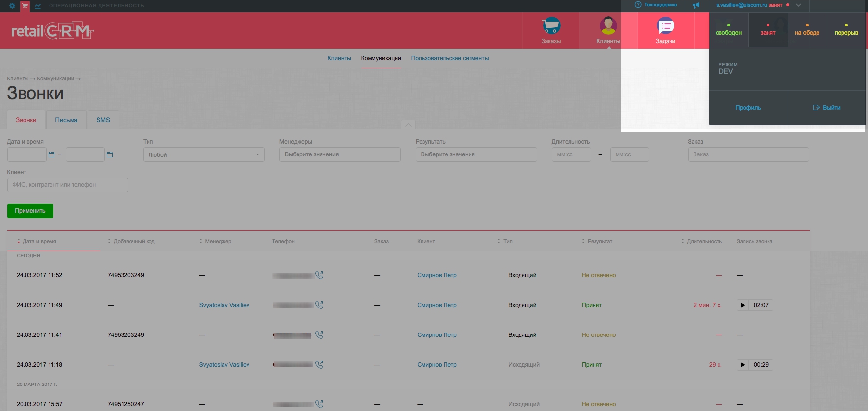
Task: Open the Профиль link
Action: tap(748, 108)
